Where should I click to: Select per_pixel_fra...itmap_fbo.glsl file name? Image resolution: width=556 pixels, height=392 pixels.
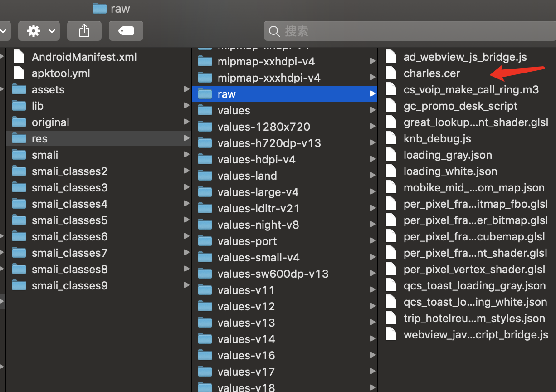point(476,204)
